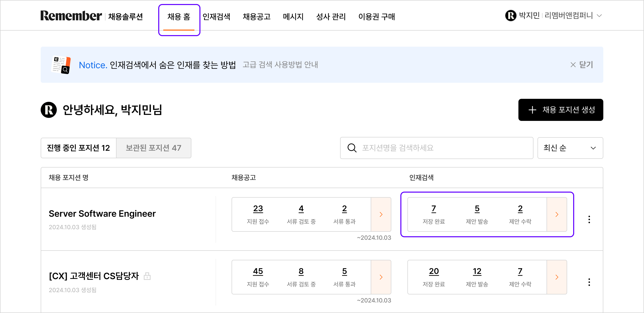This screenshot has height=313, width=644.
Task: Click the notice document icon in banner
Action: 61,65
